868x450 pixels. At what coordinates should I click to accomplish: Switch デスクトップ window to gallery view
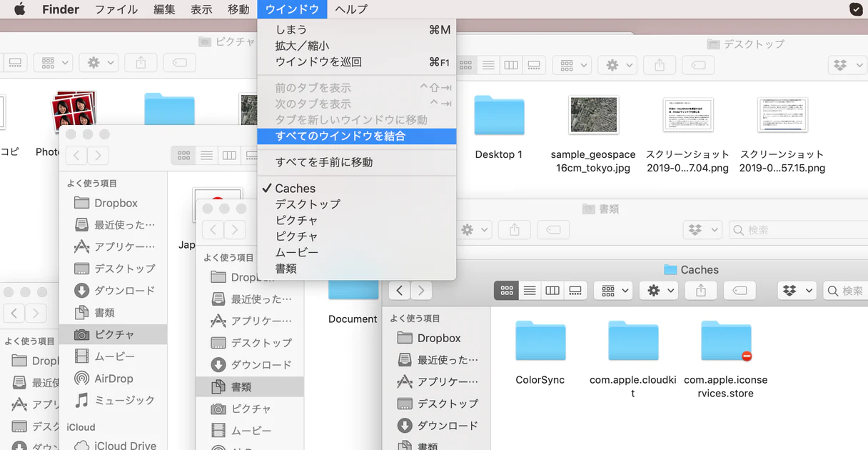pos(534,65)
